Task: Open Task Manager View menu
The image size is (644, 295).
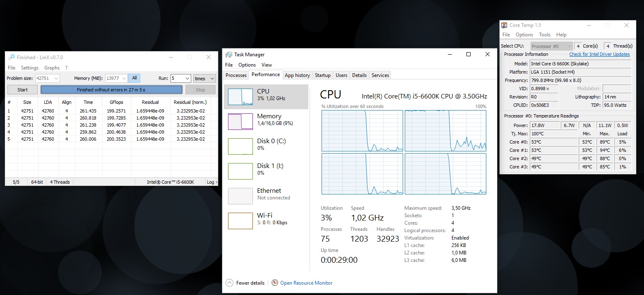Action: pyautogui.click(x=267, y=65)
